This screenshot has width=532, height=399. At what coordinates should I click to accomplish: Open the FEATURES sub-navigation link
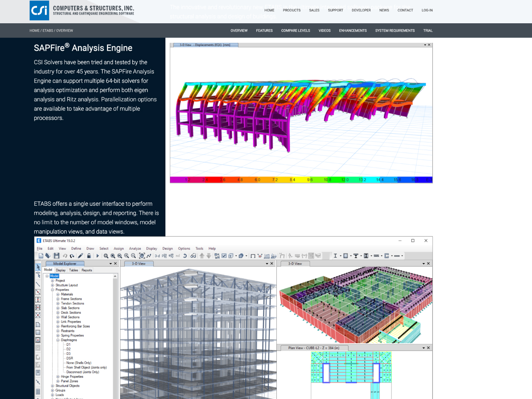click(264, 31)
